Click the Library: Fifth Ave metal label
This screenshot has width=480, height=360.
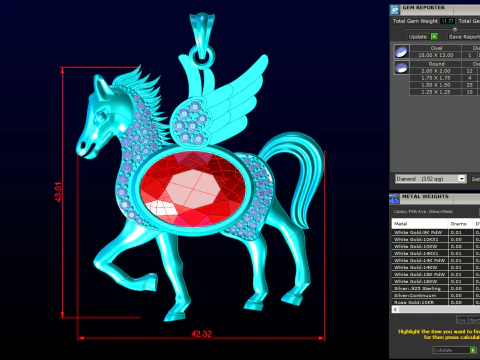tap(423, 212)
